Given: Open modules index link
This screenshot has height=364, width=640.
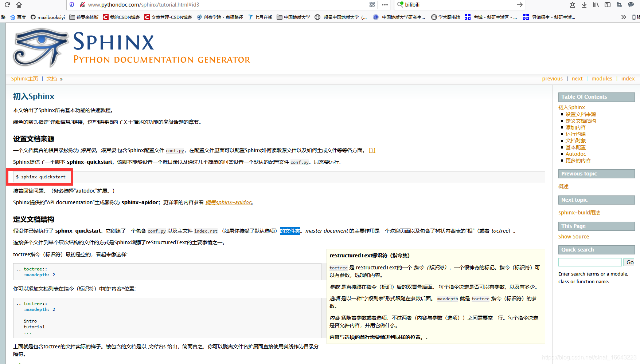Looking at the screenshot, I should pyautogui.click(x=602, y=79).
